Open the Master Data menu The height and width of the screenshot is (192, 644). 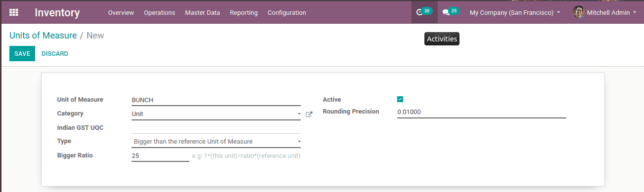202,12
